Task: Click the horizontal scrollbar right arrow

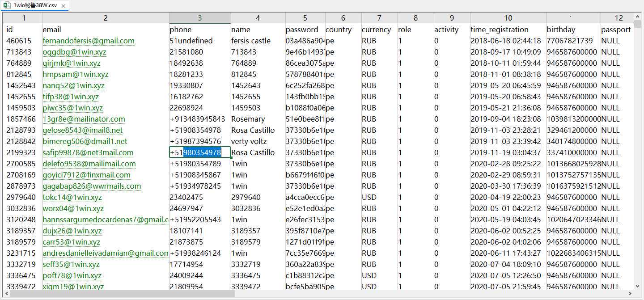Action: pos(630,294)
